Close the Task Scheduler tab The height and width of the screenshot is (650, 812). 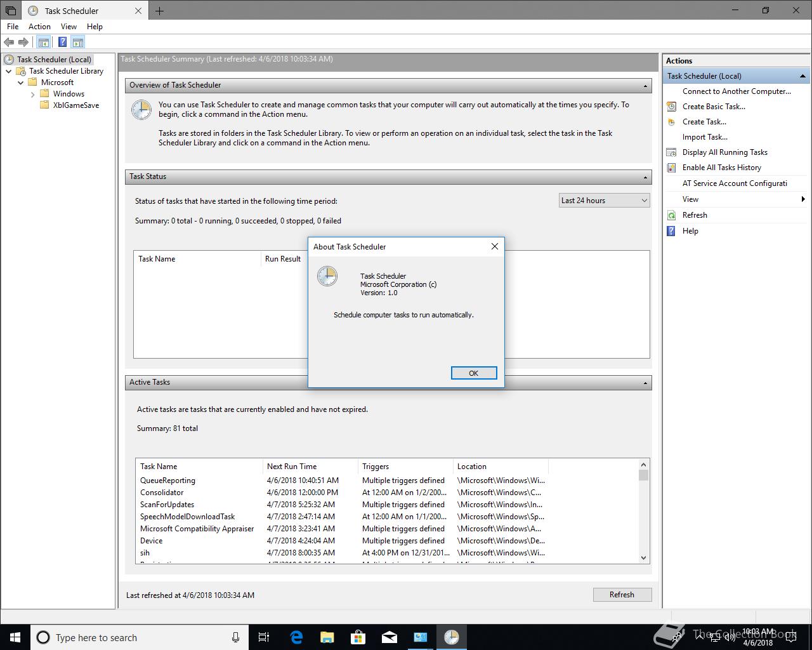[138, 11]
